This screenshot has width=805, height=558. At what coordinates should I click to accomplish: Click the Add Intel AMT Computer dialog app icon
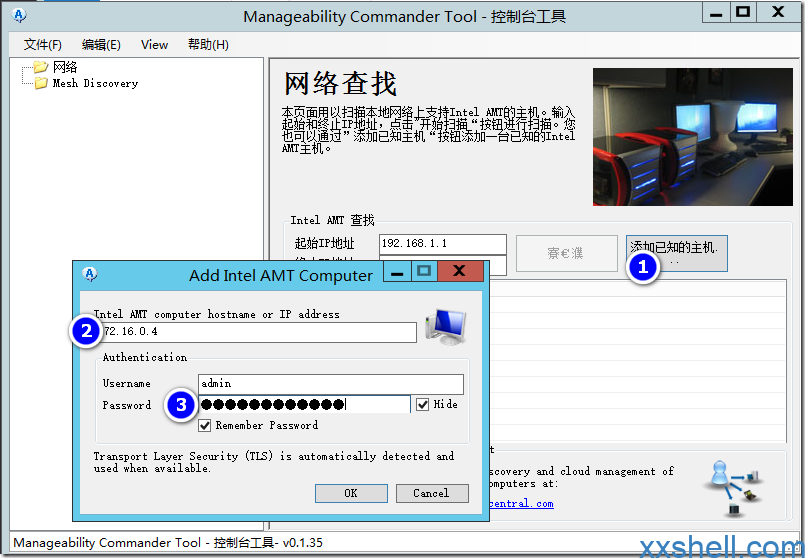tap(90, 275)
